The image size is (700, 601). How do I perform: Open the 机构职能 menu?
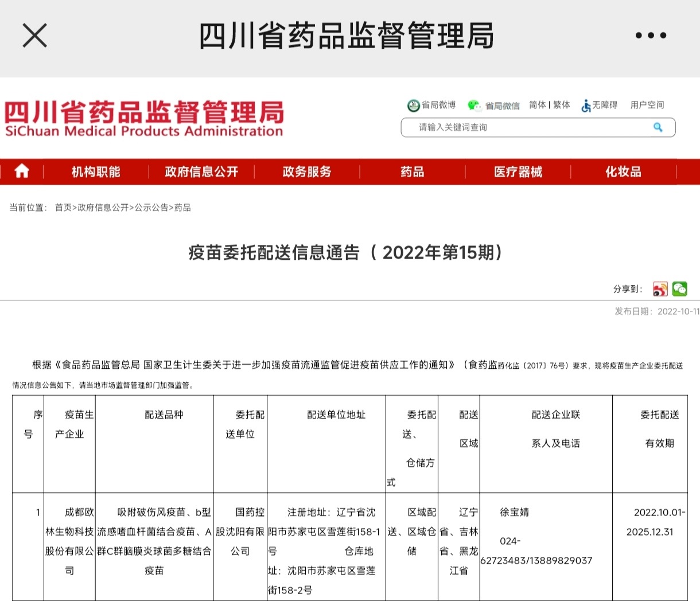point(96,171)
